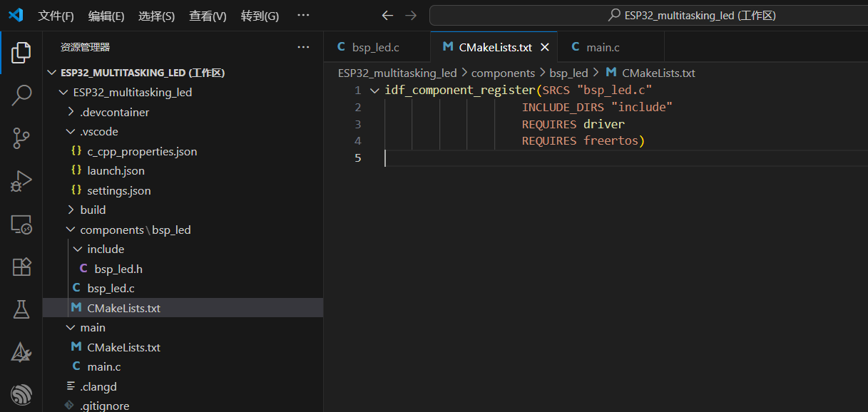868x412 pixels.
Task: Place cursor on "REQUIRES freertos)" text
Action: point(583,140)
